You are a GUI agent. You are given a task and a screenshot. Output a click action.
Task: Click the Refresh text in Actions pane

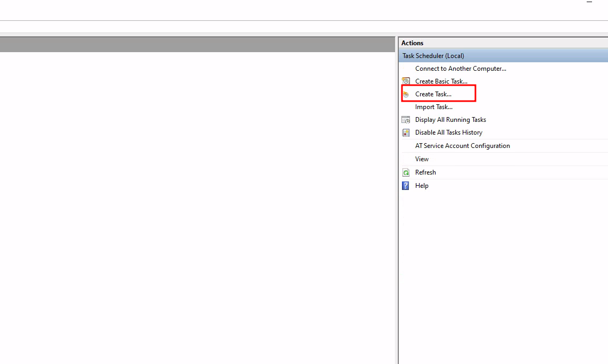[x=425, y=172]
